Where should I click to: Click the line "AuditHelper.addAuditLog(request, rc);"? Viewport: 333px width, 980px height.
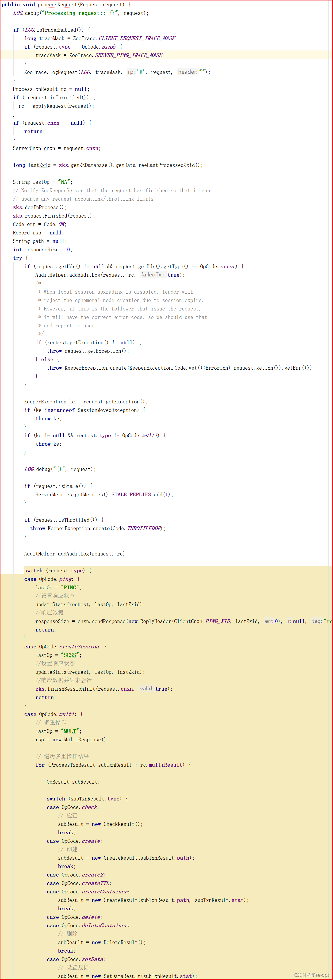[x=76, y=554]
